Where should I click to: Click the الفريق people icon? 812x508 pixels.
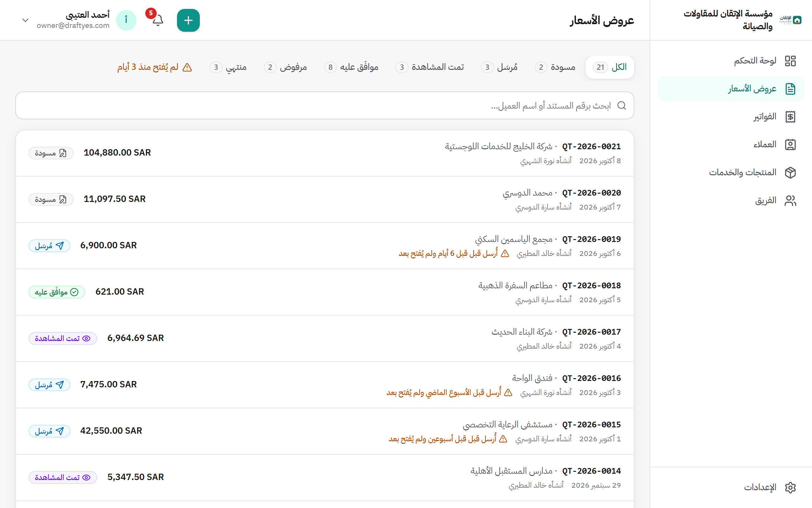coord(790,201)
